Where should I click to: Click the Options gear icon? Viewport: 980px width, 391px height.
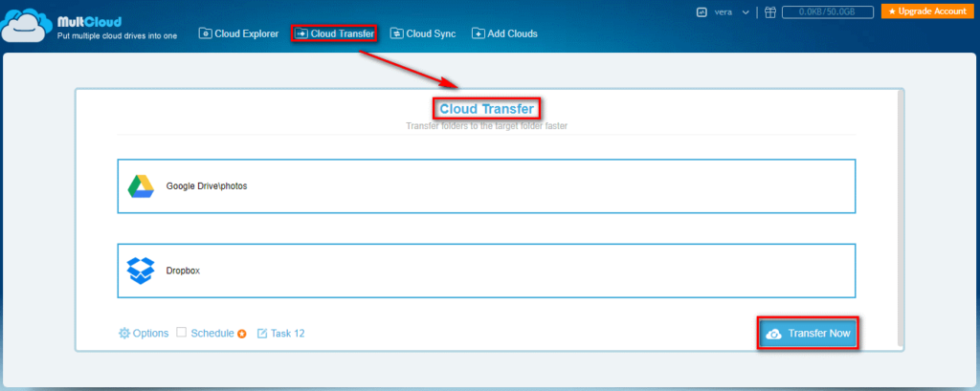click(x=124, y=334)
